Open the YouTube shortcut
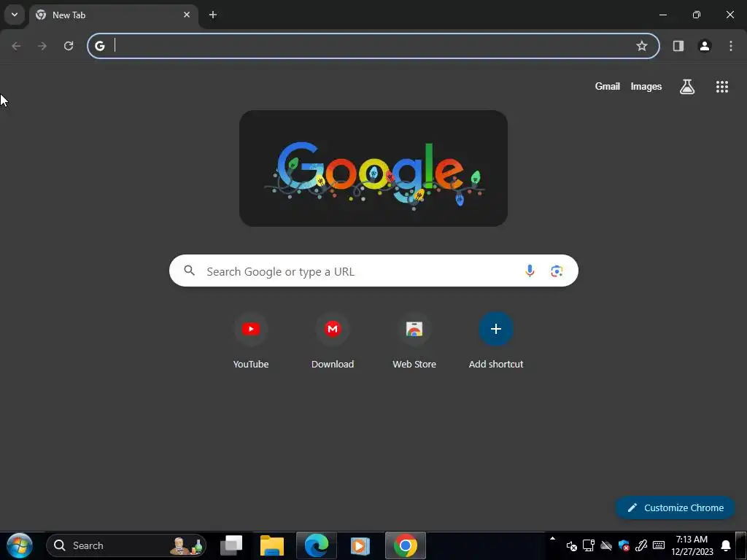747x560 pixels. (251, 341)
